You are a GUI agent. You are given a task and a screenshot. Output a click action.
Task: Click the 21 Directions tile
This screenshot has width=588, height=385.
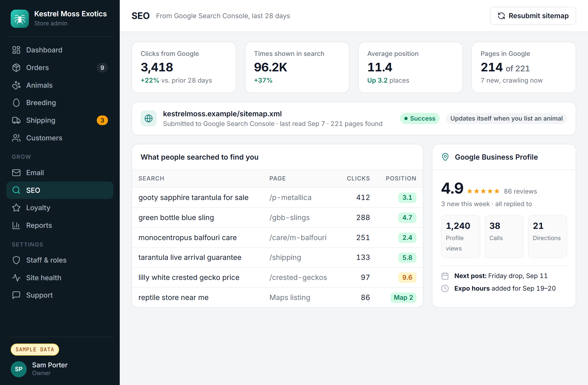coord(547,236)
